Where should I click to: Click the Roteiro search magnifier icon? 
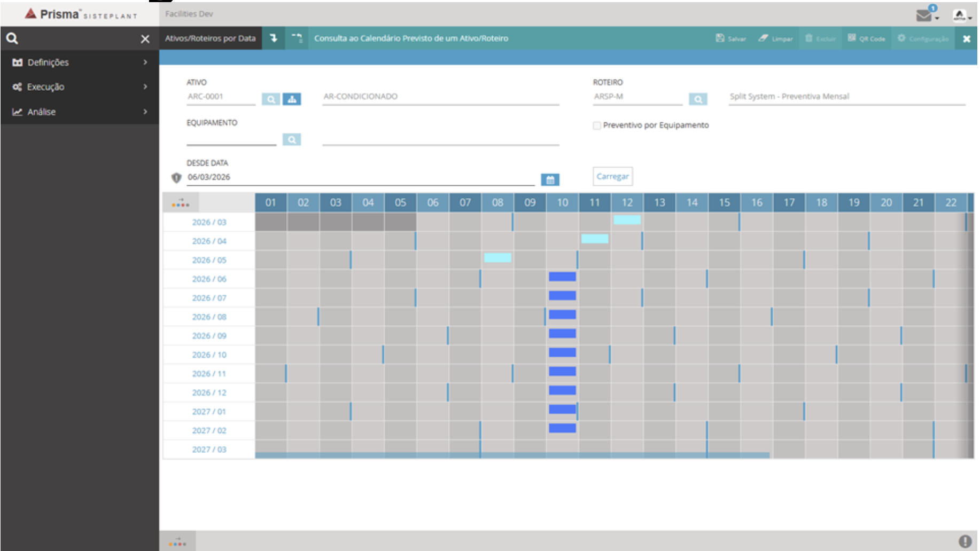[x=698, y=99]
